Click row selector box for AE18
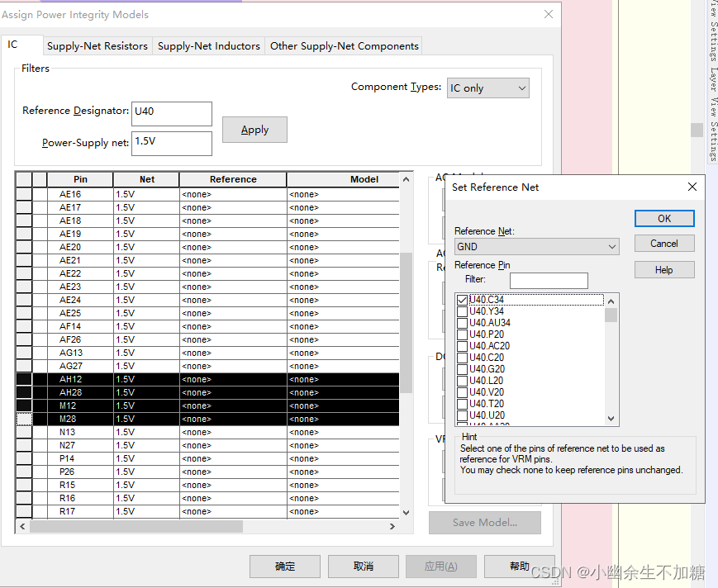 click(24, 221)
